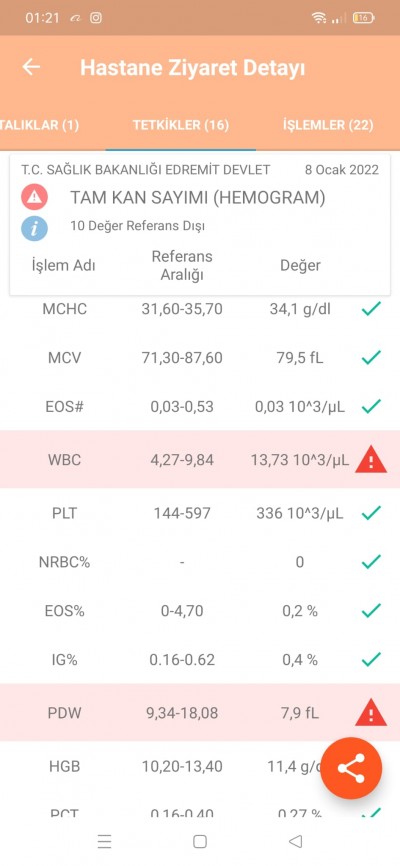Tap the orange share floating button
Viewport: 400px width, 866px height.
(x=351, y=768)
